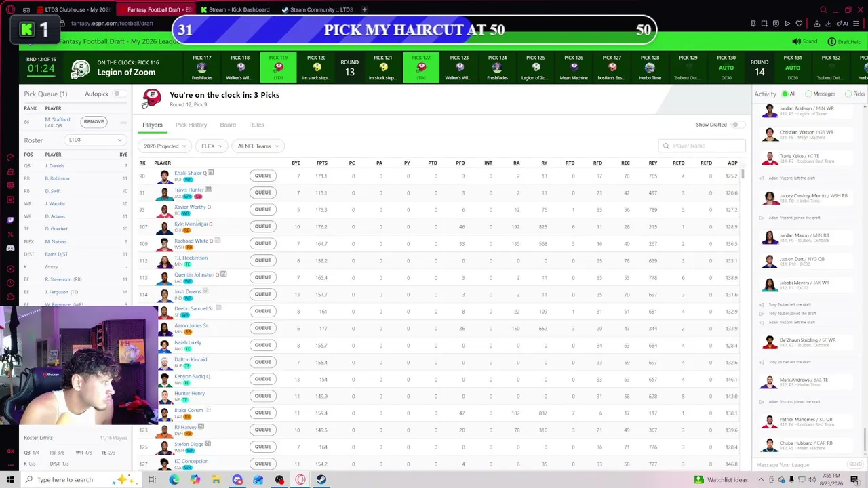The width and height of the screenshot is (868, 488).
Task: Open the Discord icon in Opera sidebar
Action: pyautogui.click(x=10, y=248)
